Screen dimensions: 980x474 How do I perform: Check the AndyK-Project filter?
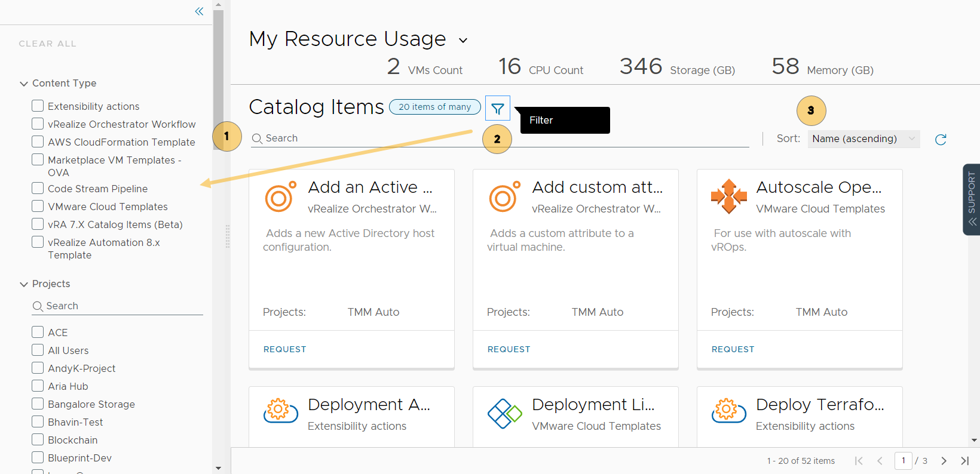(x=38, y=368)
